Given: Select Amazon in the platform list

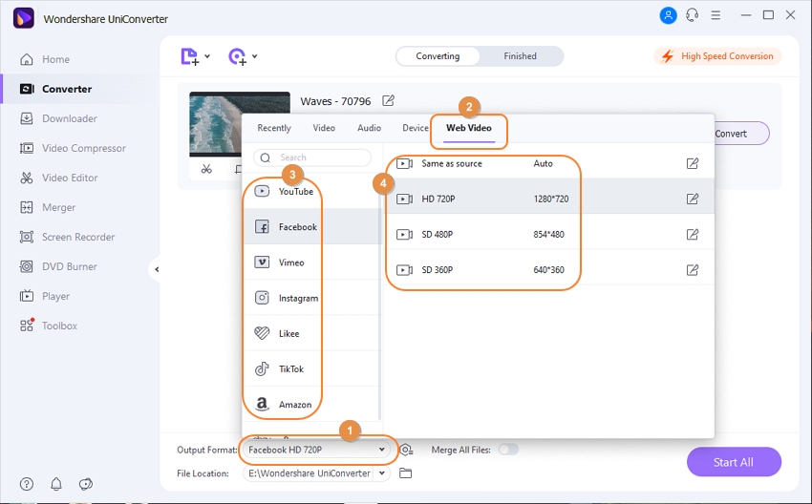Looking at the screenshot, I should pos(312,405).
